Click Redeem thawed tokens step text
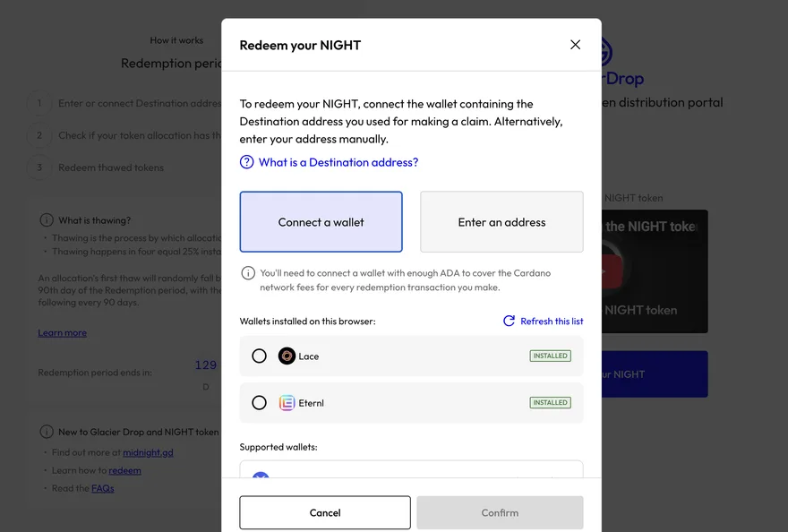The width and height of the screenshot is (788, 532). click(x=111, y=167)
